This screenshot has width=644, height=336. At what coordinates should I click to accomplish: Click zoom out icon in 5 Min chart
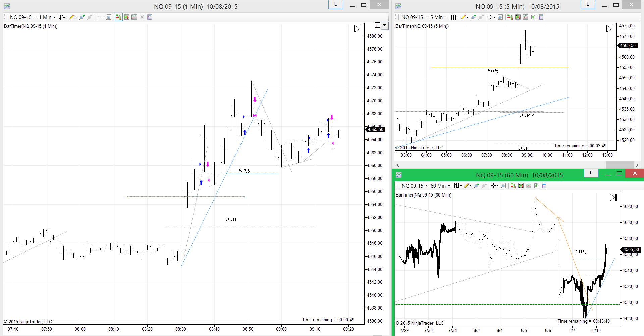[481, 17]
